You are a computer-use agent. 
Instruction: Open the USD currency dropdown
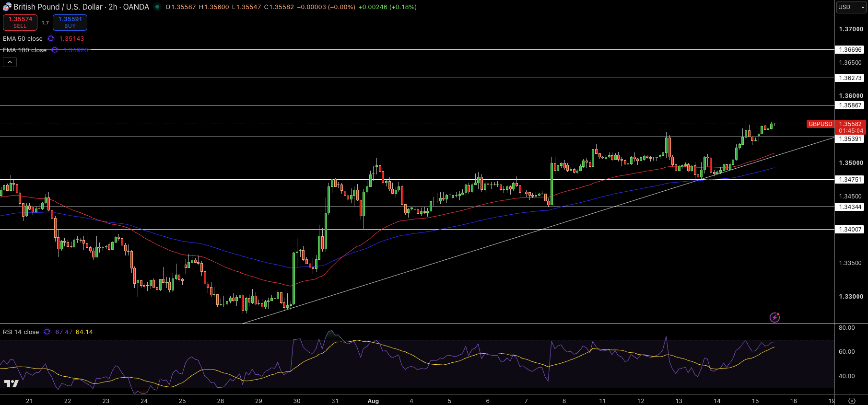coord(851,7)
